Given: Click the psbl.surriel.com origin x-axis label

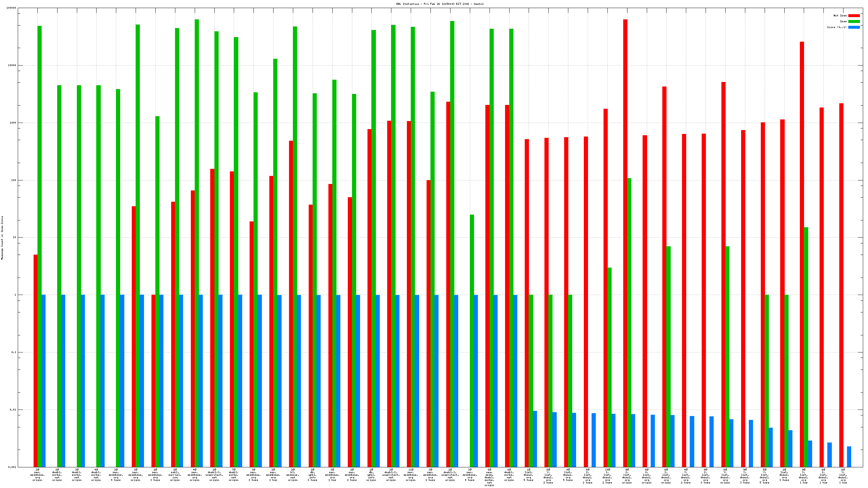Looking at the screenshot, I should pos(175,474).
